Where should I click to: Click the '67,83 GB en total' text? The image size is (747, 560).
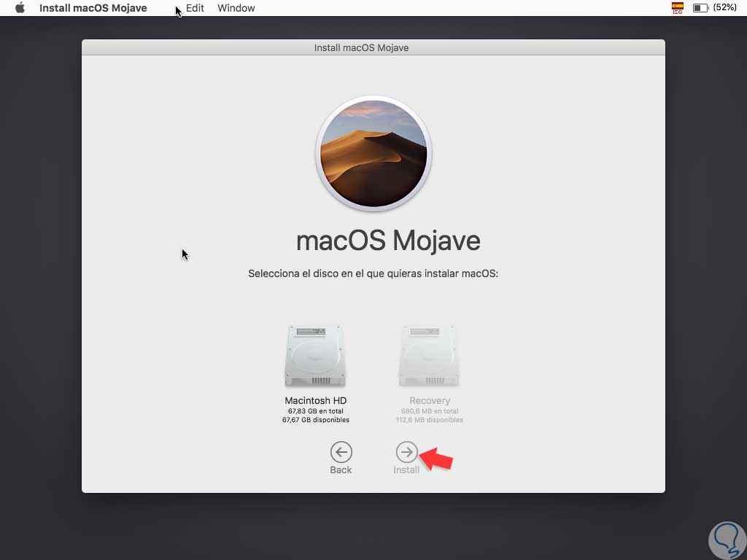(x=315, y=411)
